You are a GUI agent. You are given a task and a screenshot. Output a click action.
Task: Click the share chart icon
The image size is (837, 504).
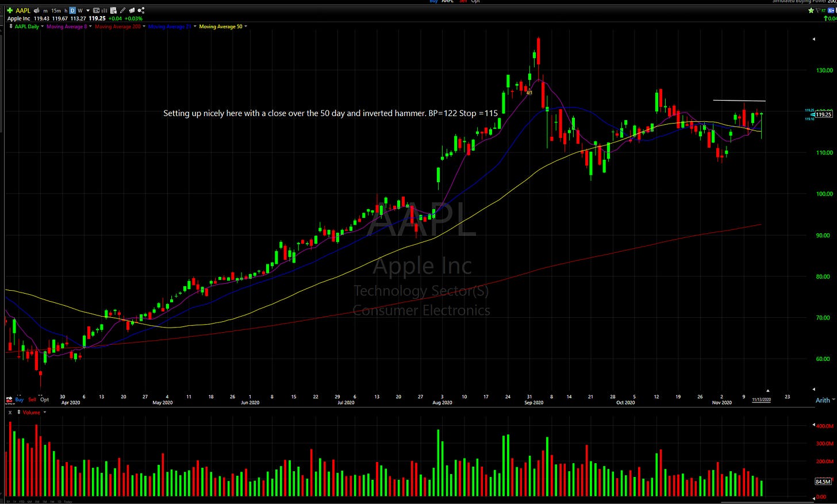pos(141,10)
